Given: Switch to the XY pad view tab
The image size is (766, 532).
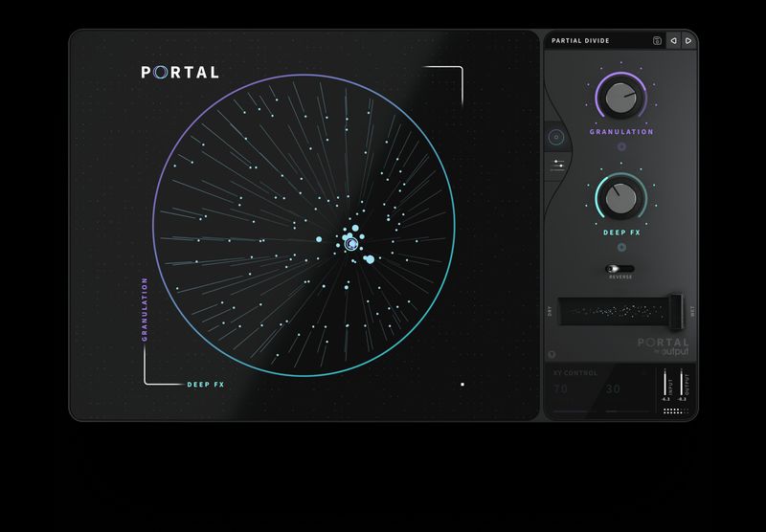Looking at the screenshot, I should coord(556,138).
